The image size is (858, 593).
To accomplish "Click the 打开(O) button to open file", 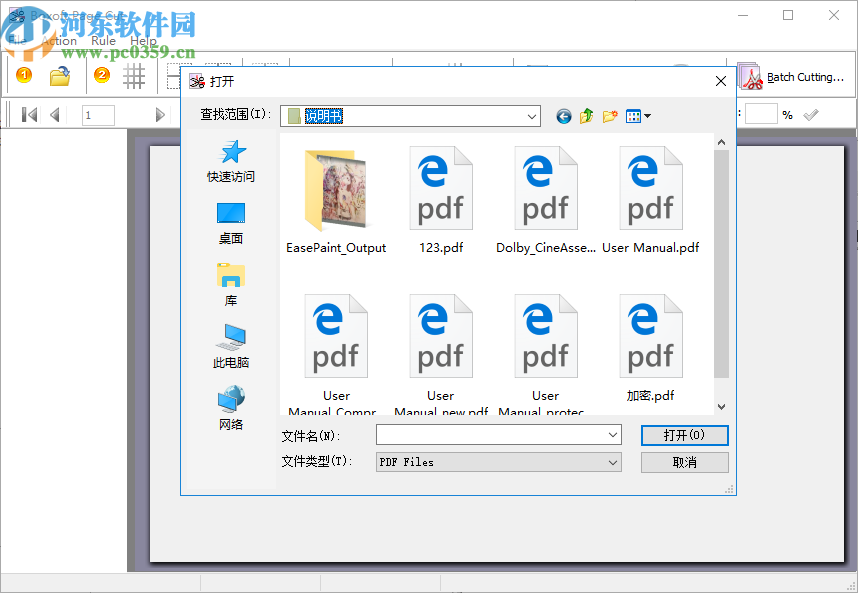I will click(x=684, y=435).
